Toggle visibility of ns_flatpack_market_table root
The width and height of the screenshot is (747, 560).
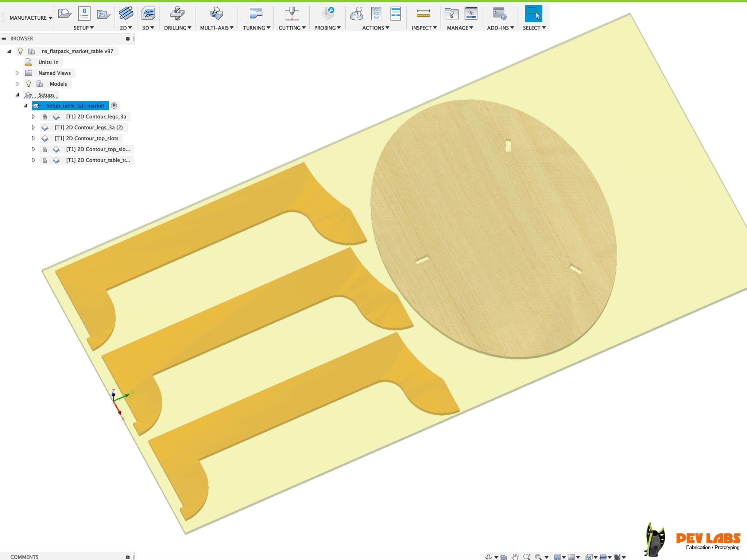(x=20, y=51)
